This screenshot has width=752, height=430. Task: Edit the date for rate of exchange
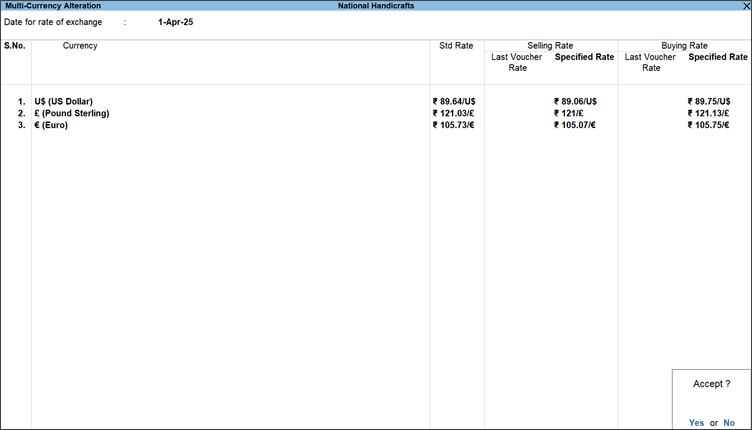[175, 22]
